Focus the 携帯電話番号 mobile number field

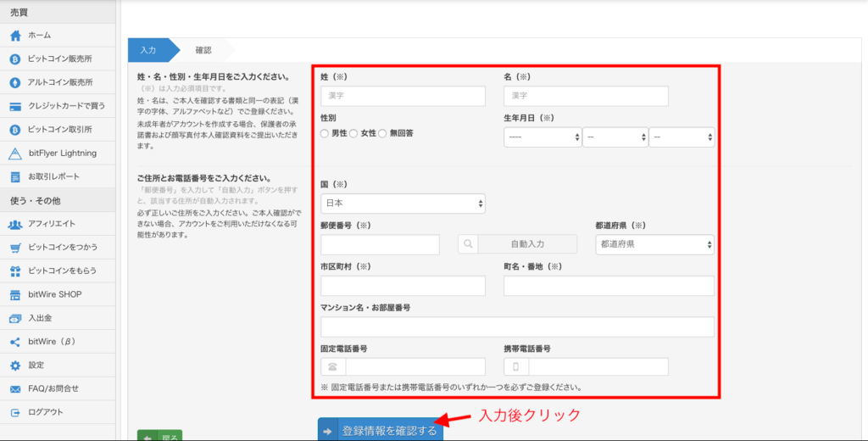[x=598, y=366]
